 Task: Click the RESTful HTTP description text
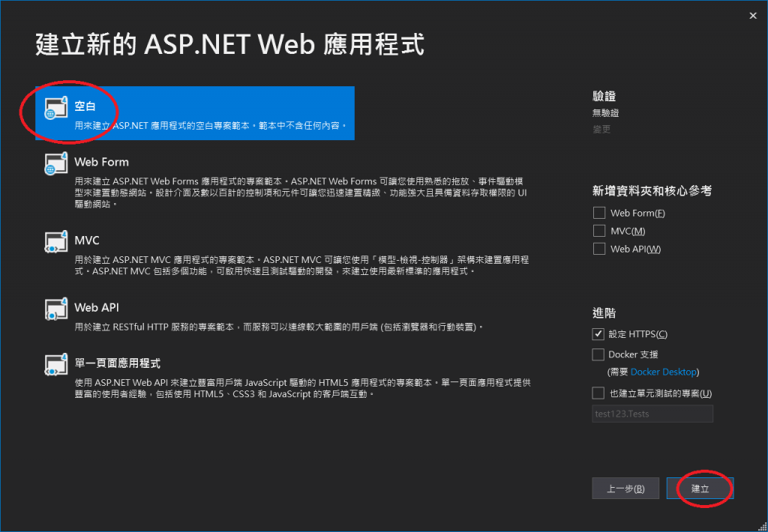(x=279, y=327)
